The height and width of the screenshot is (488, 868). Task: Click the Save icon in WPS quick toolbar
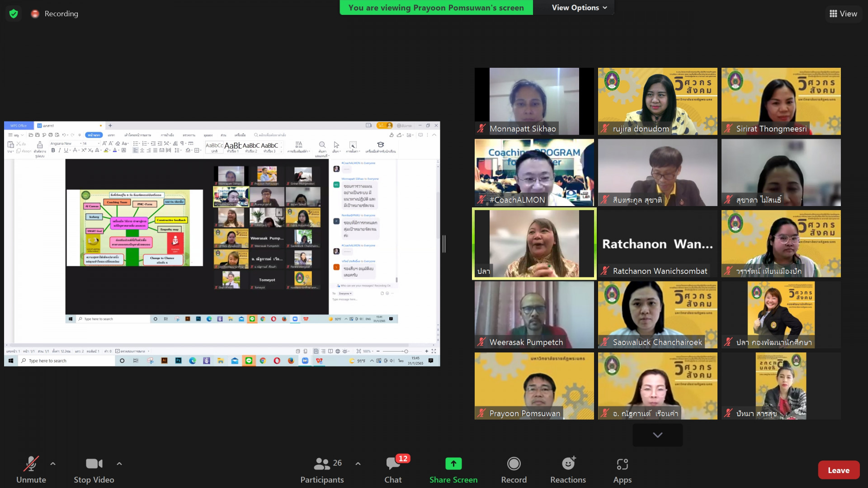pyautogui.click(x=38, y=135)
